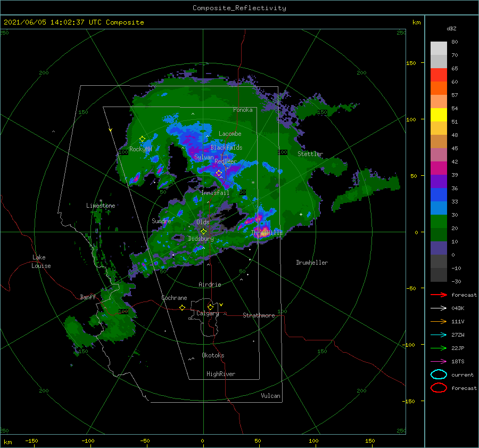This screenshot has width=479, height=448.
Task: Click the green 22JP arrow icon
Action: click(439, 348)
